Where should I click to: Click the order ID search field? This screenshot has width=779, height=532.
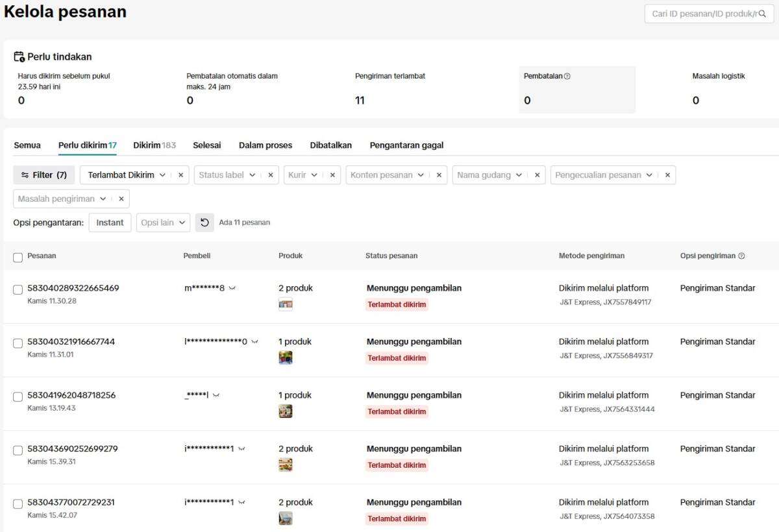pyautogui.click(x=703, y=14)
